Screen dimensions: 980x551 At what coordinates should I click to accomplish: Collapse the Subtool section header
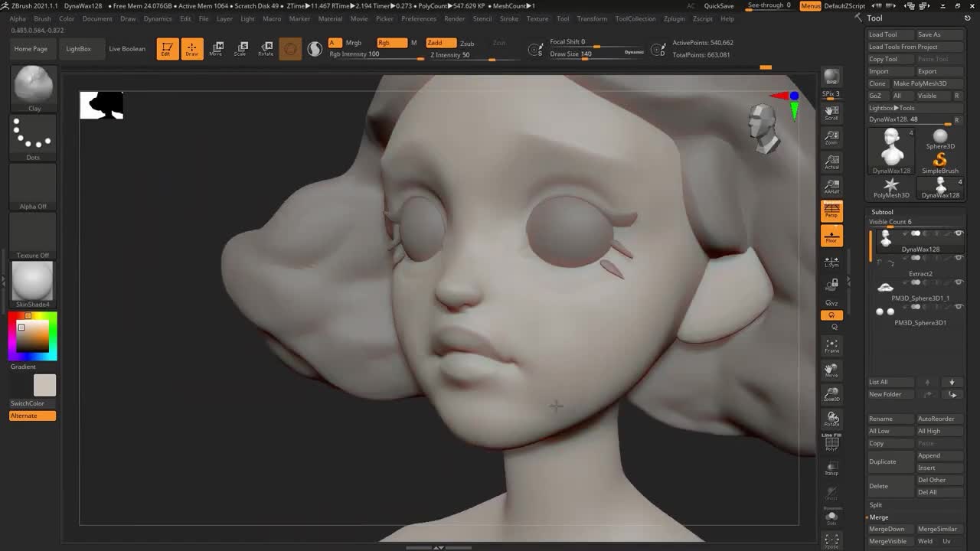882,212
